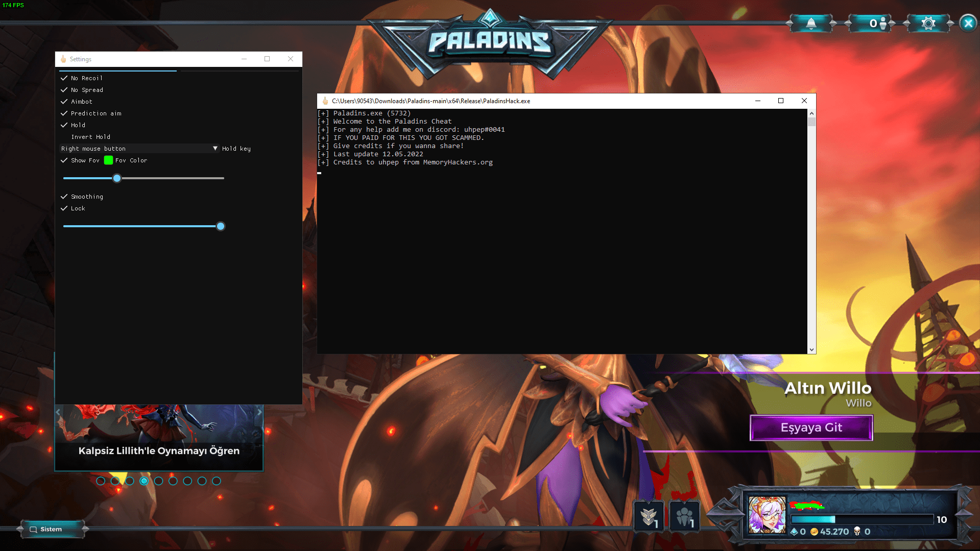The image size is (980, 551).
Task: Close Paladins with the round X button
Action: (x=968, y=23)
